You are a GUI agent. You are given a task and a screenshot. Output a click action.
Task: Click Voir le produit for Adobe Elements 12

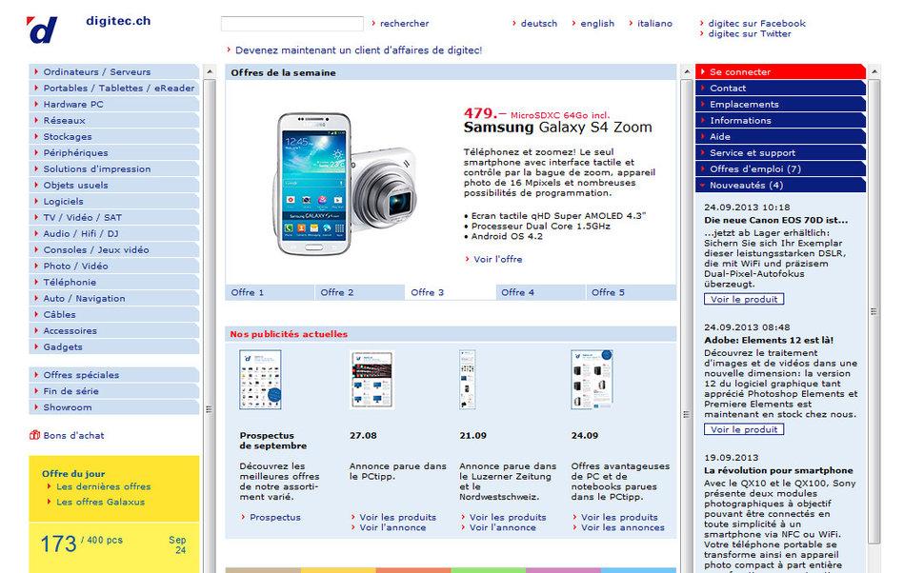(x=744, y=430)
